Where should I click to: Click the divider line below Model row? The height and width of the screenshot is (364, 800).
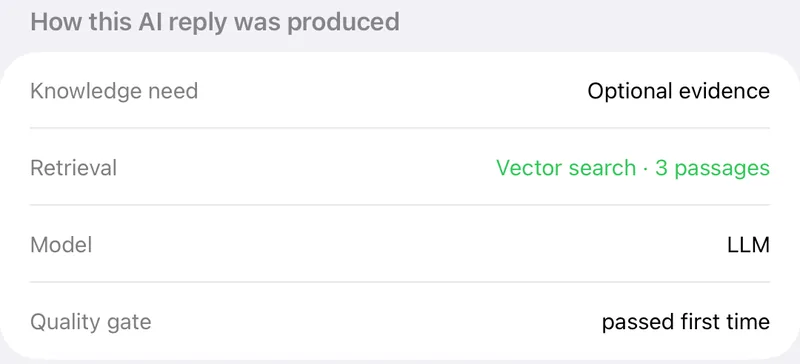[x=399, y=281]
